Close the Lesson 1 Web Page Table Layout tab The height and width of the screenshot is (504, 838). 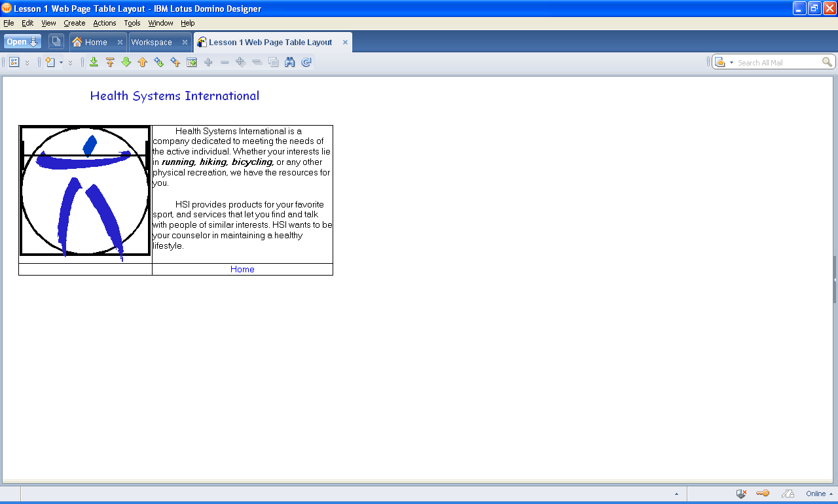coord(345,42)
